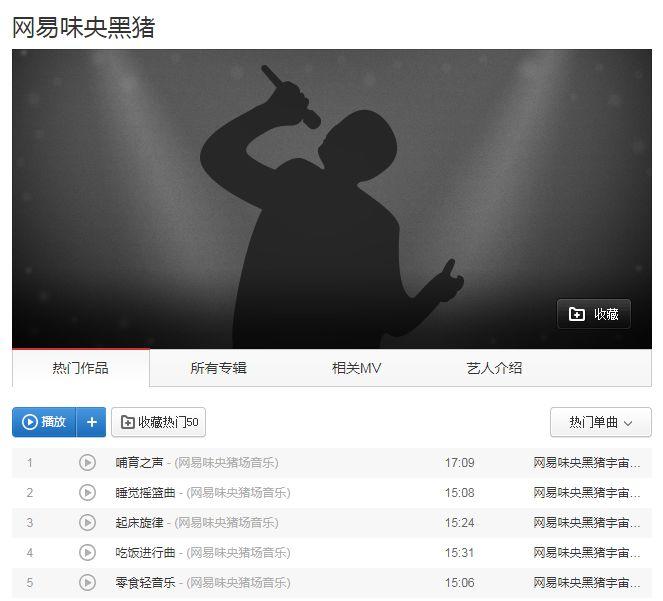Open song title 哺育之声
Screen dimensions: 663x601
pos(139,463)
